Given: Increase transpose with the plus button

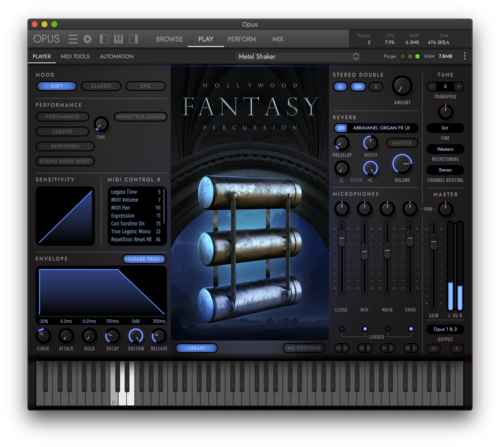Looking at the screenshot, I should 458,86.
